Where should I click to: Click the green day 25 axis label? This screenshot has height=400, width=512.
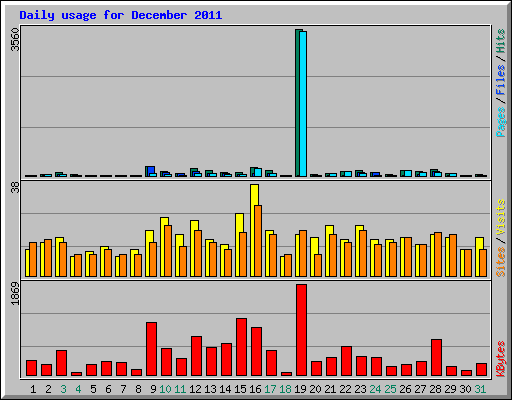pos(390,389)
